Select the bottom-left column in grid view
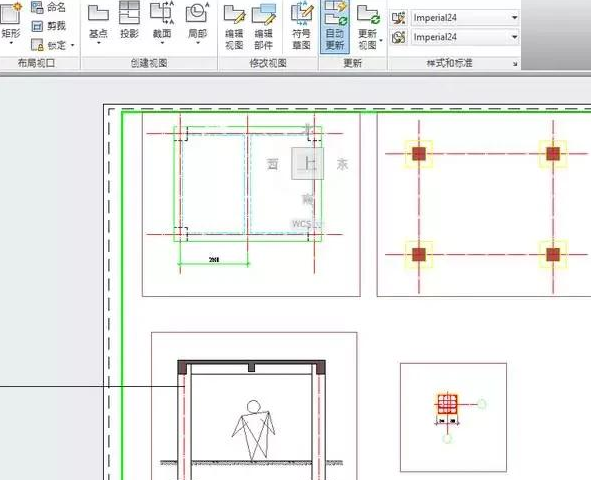Screen dimensions: 591x480 [x=419, y=254]
